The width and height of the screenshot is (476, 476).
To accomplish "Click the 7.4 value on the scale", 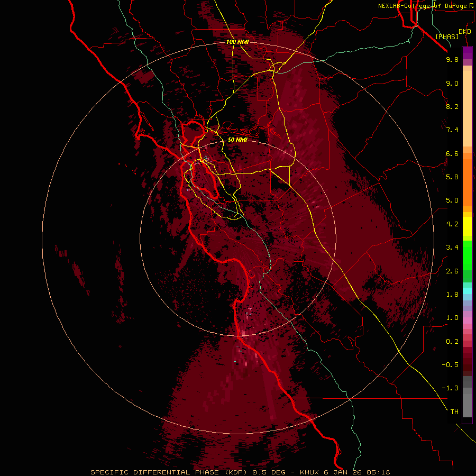I will [452, 130].
